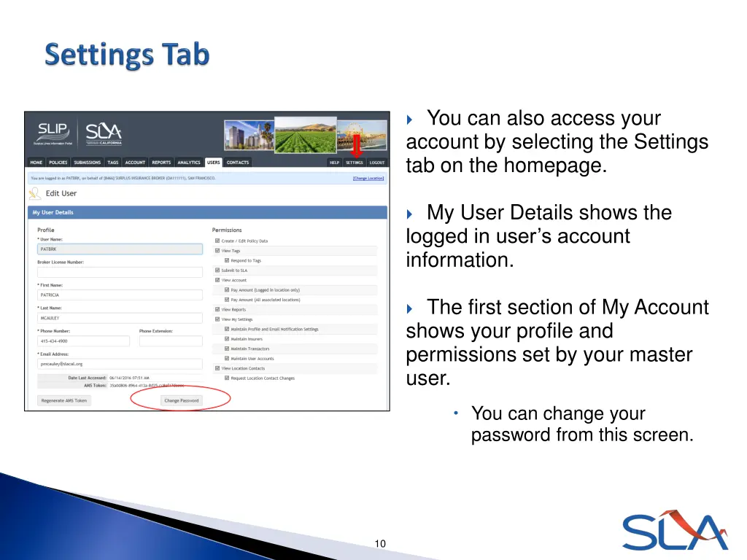Toggle the Maintain User Accounts checkbox

(x=227, y=358)
